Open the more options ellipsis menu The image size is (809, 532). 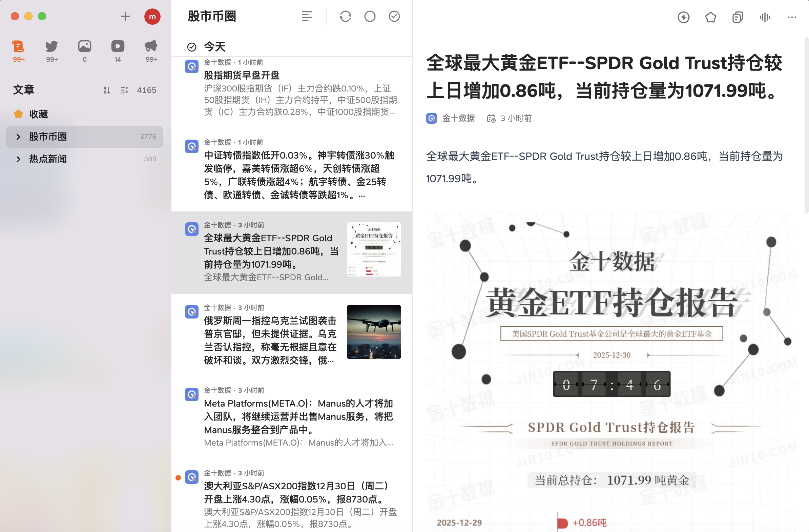coord(792,17)
